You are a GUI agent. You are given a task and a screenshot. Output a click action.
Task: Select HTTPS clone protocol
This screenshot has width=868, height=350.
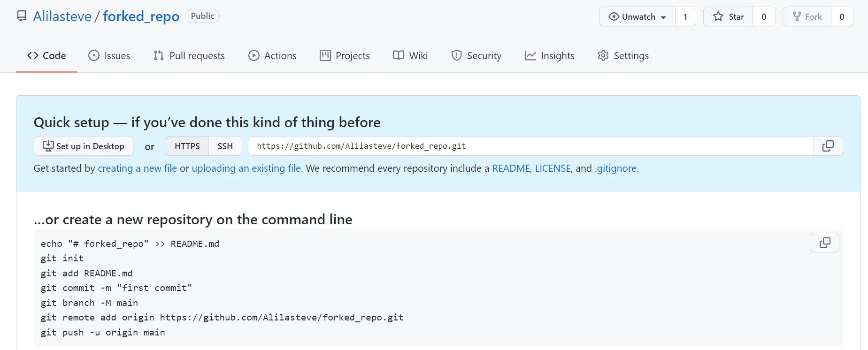pos(187,146)
